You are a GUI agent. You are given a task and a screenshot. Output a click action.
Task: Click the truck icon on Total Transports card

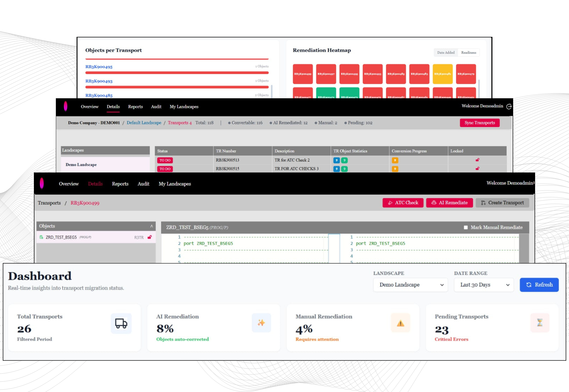121,323
